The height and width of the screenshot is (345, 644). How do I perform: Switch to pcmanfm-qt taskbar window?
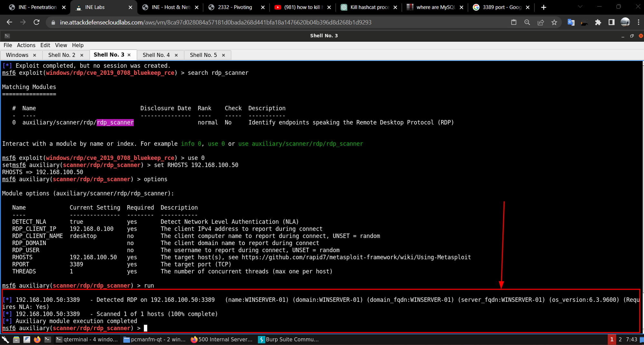pos(155,339)
